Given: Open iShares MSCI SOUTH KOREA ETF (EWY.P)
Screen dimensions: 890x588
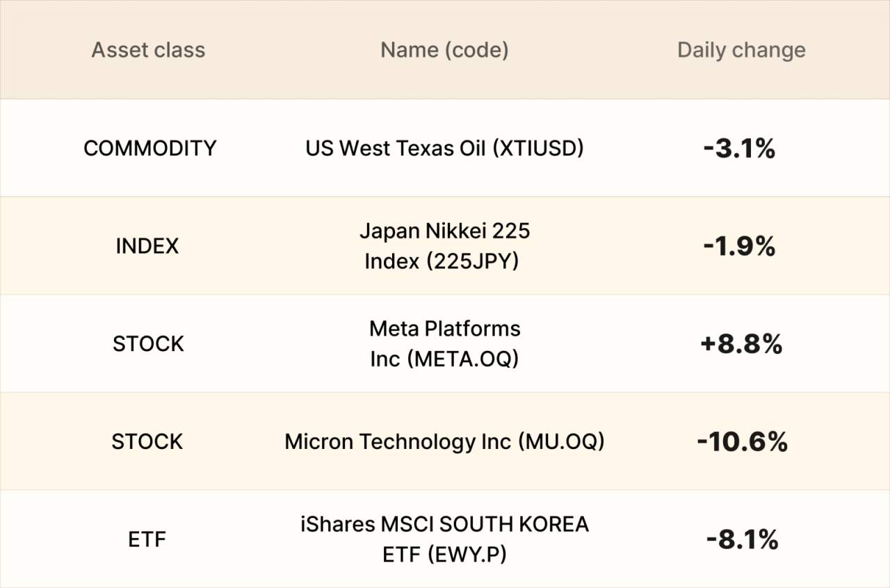Looking at the screenshot, I should click(x=444, y=539).
